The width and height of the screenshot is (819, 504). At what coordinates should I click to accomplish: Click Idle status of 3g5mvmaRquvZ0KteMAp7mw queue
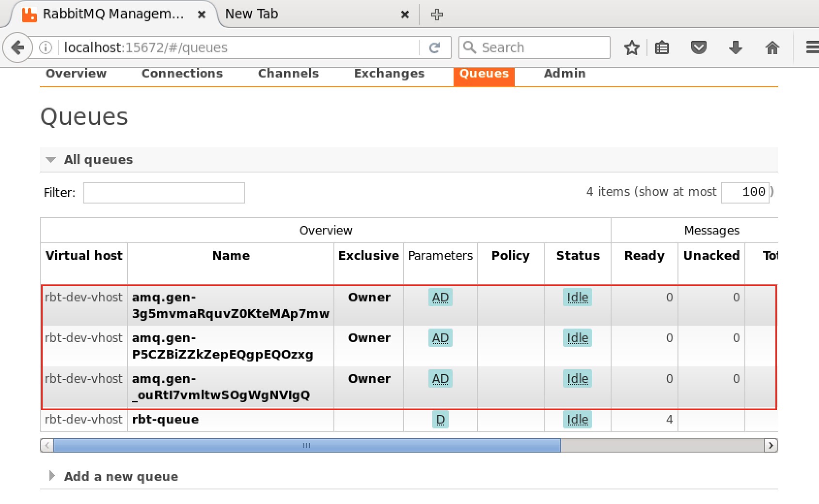click(578, 297)
